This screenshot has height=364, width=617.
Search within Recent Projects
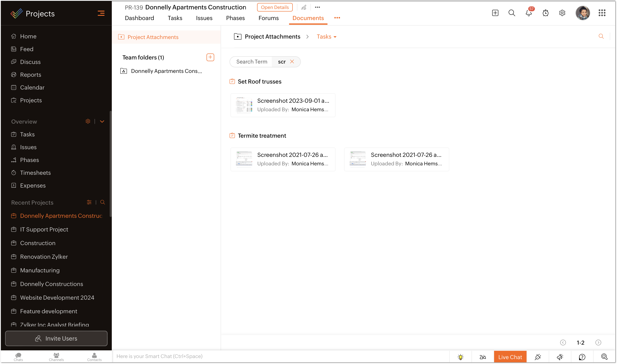(103, 202)
